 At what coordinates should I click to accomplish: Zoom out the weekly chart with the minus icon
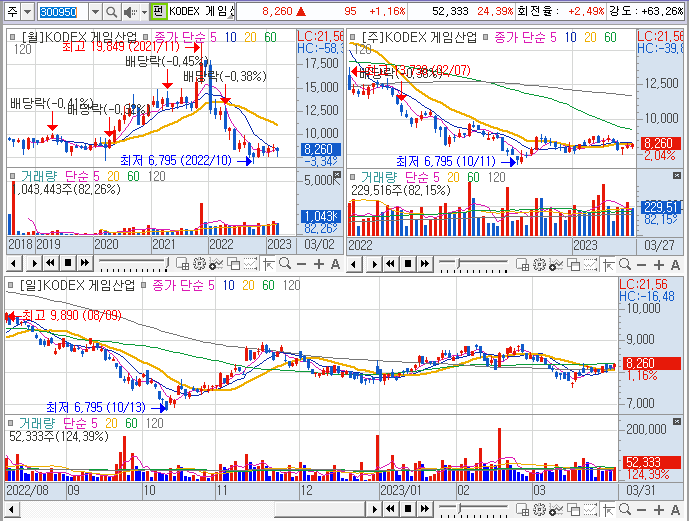(642, 265)
